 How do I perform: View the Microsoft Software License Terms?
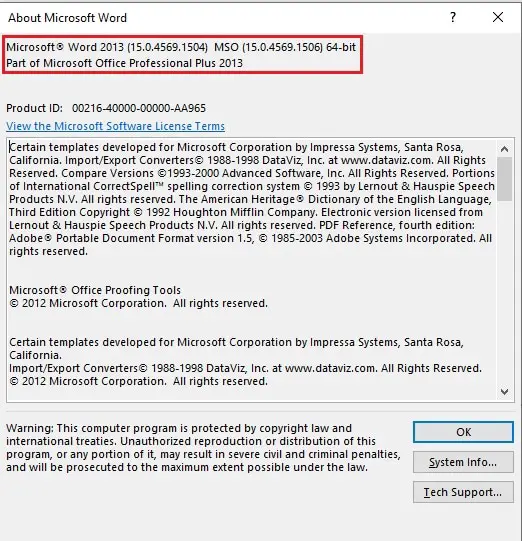(x=116, y=126)
